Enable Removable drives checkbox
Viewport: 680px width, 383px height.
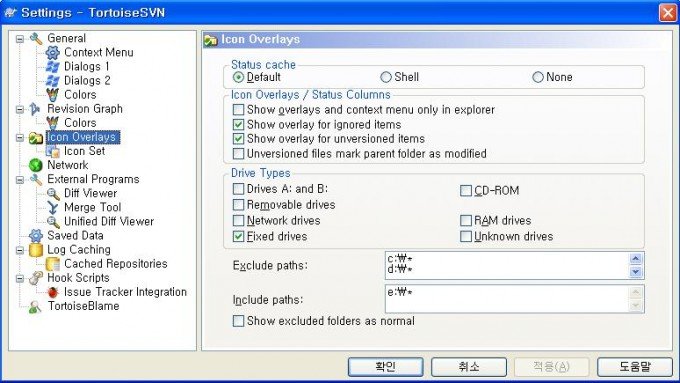pos(238,205)
